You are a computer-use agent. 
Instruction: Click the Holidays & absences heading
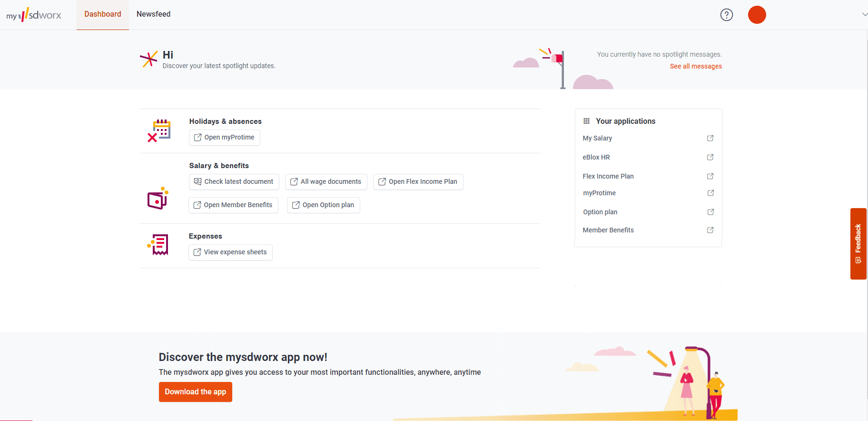pos(225,121)
